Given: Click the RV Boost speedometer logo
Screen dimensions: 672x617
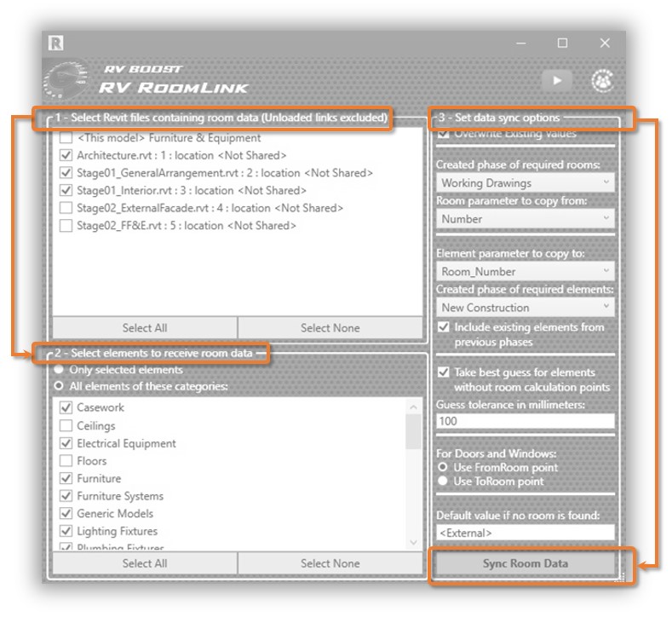Looking at the screenshot, I should [x=66, y=80].
